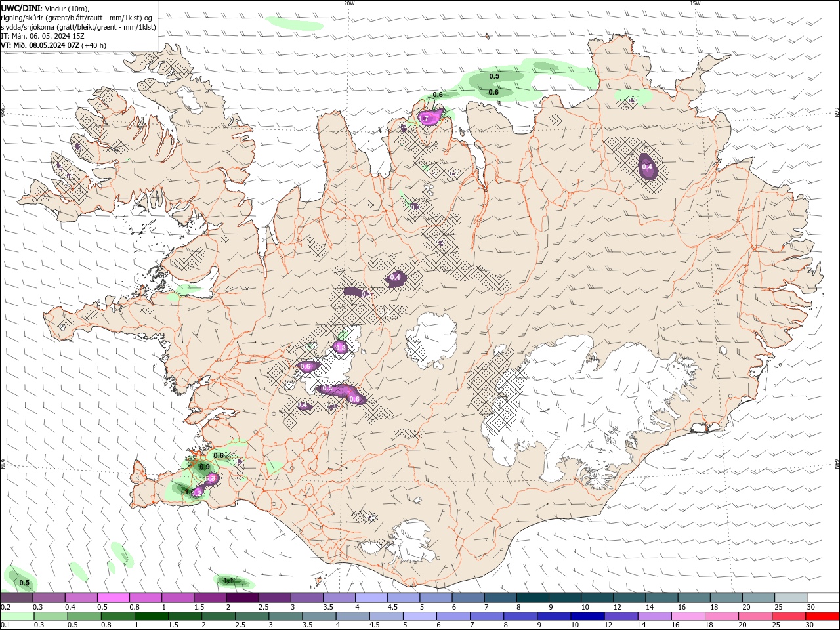Click the '0.5' value in the southwest sea corner

click(24, 583)
